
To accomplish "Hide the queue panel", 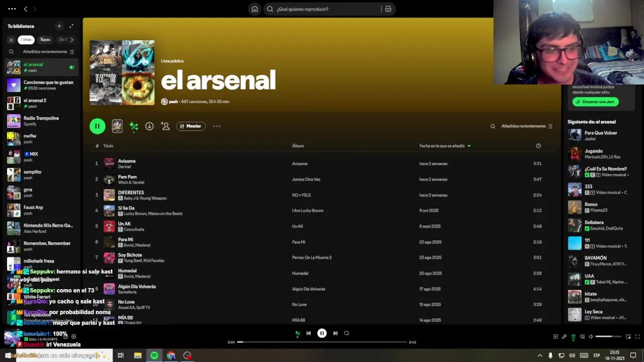I will (573, 337).
